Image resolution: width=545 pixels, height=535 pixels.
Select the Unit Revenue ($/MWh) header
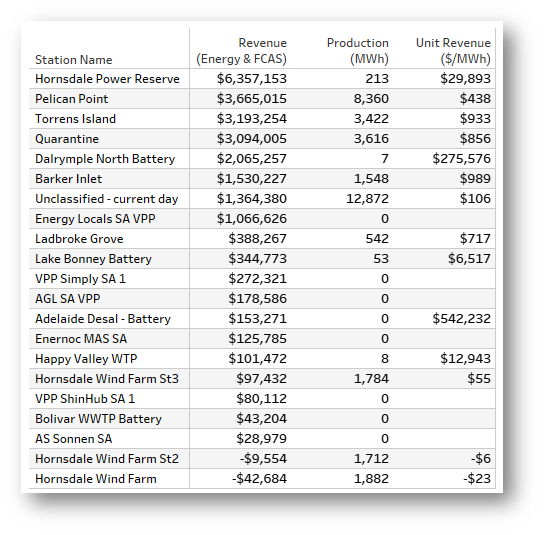pyautogui.click(x=453, y=51)
